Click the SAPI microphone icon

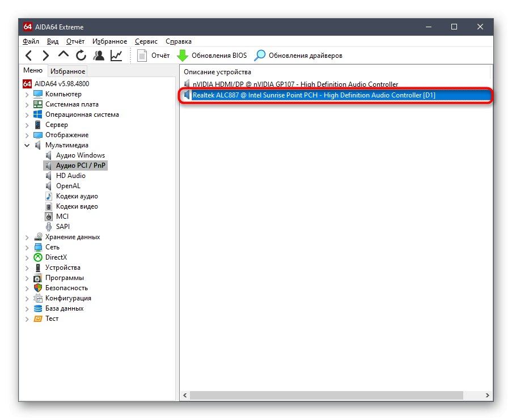click(49, 227)
